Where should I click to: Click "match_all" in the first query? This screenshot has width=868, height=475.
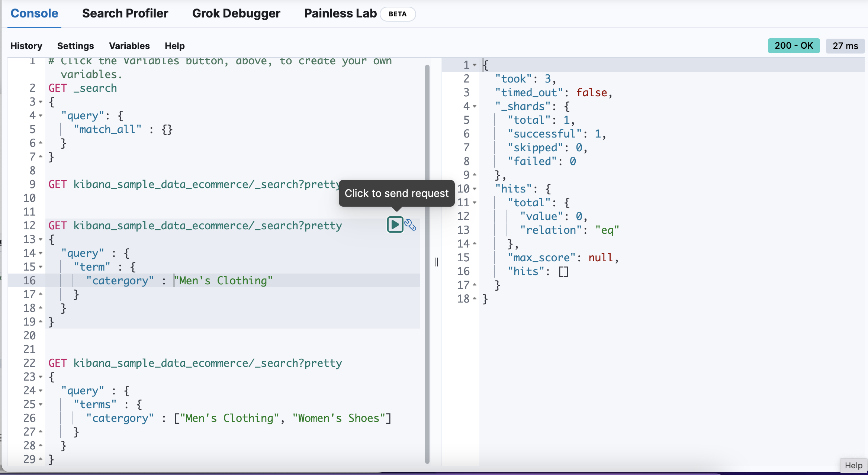(x=107, y=129)
